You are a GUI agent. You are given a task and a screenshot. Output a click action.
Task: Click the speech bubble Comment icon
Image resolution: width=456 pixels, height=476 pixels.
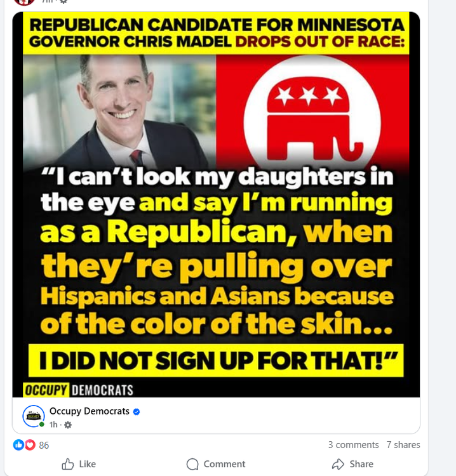coord(192,464)
